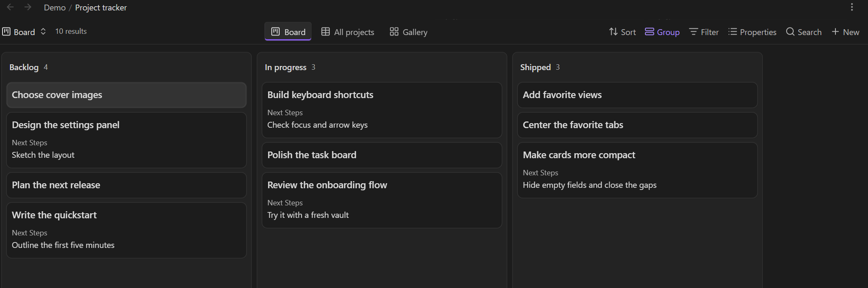Click the plus icon for New
868x288 pixels.
835,32
